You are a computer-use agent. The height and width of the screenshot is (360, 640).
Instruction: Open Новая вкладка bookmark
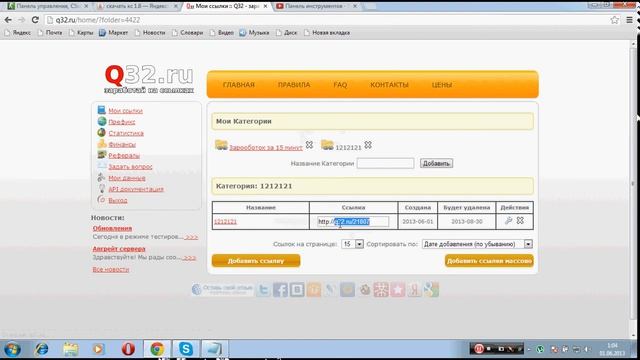click(327, 33)
